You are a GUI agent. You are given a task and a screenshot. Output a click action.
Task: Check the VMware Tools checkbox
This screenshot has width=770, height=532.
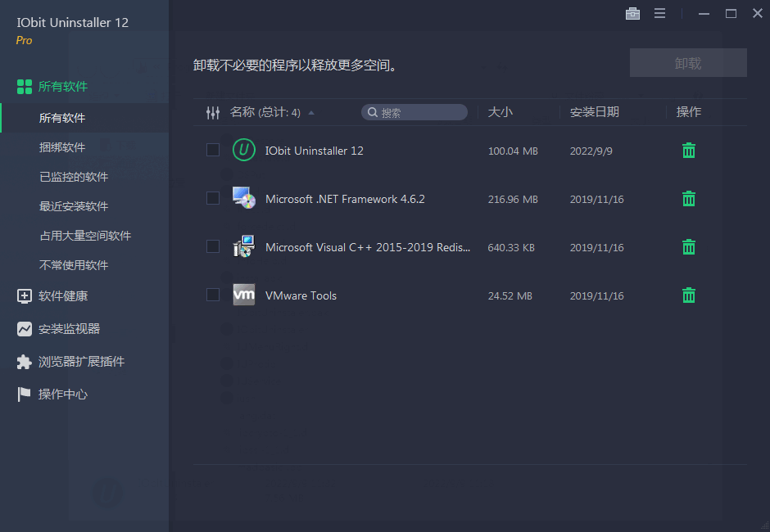coord(213,295)
